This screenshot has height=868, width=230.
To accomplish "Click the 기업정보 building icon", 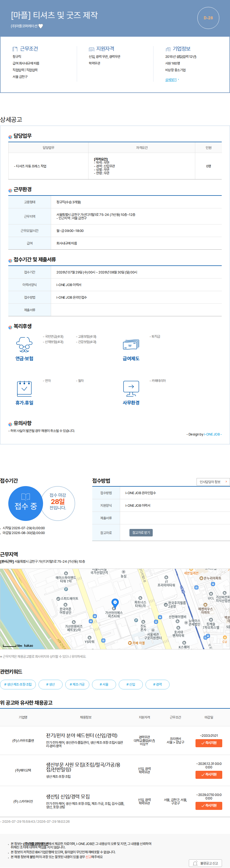I will (x=168, y=49).
